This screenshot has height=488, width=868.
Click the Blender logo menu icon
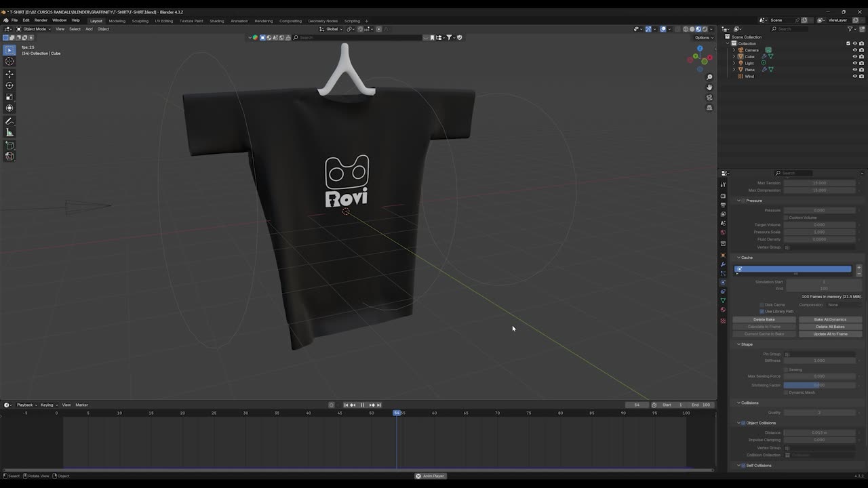(5, 20)
